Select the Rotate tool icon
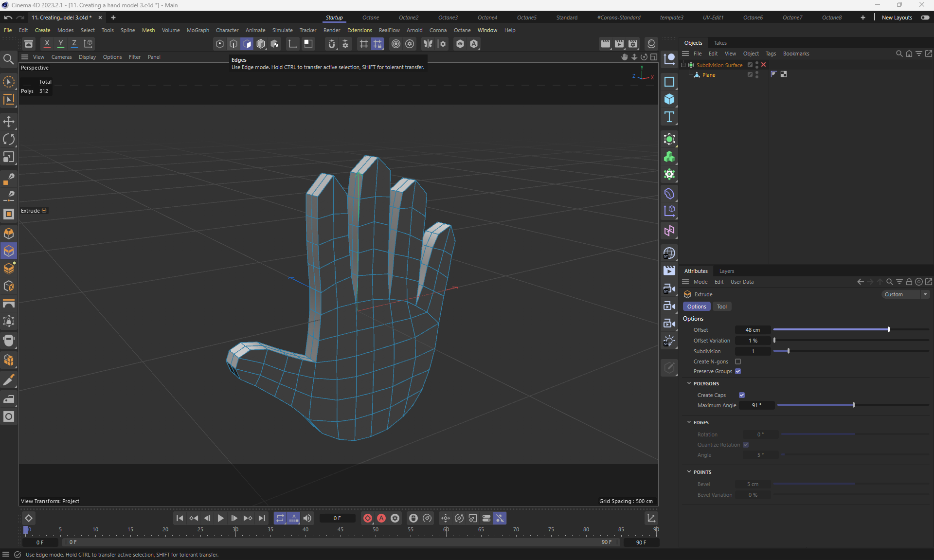 coord(9,140)
